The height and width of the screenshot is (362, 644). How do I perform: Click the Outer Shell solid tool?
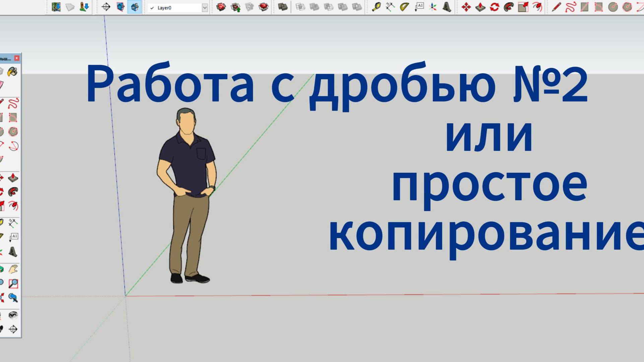tap(283, 7)
